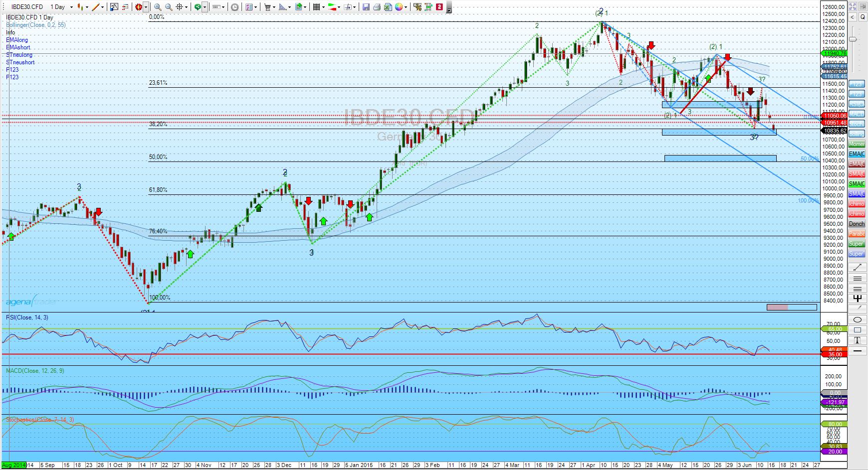Expand the candlestick chart type dropdown
This screenshot has width=868, height=470.
(87, 7)
